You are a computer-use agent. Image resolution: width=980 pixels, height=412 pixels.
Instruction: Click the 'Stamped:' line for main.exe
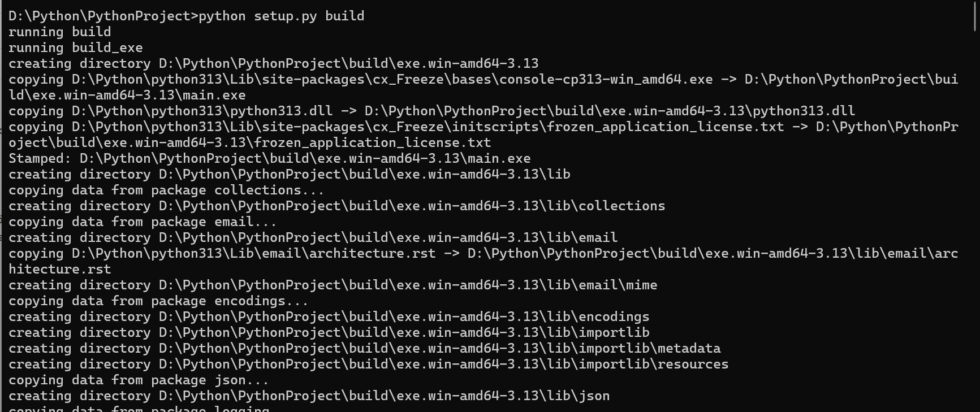pyautogui.click(x=269, y=158)
